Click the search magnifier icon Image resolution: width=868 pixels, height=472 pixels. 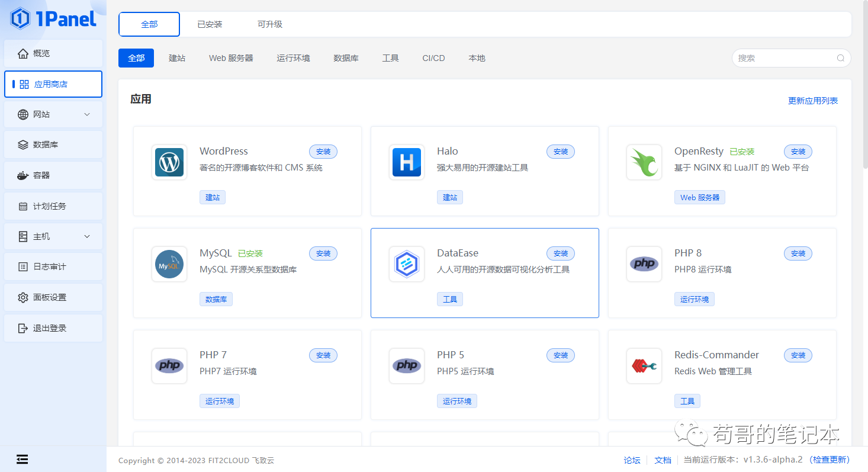pos(841,58)
